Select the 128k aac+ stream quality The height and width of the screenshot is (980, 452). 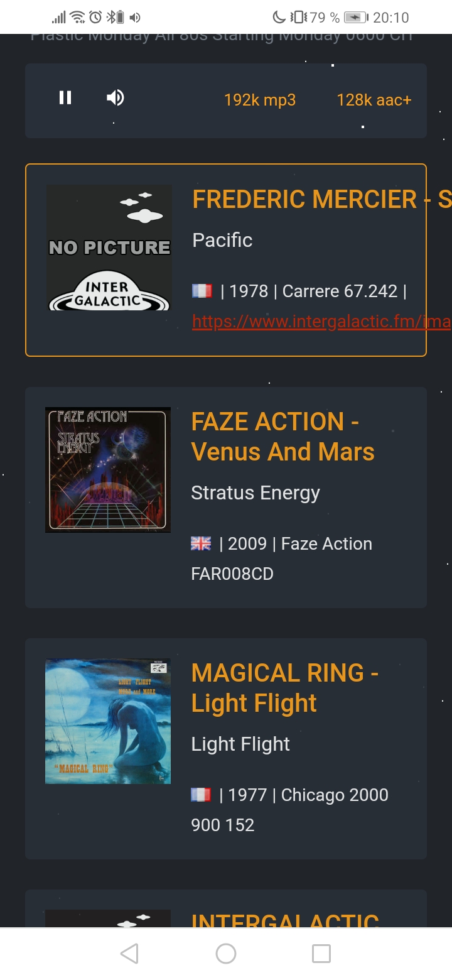click(374, 100)
